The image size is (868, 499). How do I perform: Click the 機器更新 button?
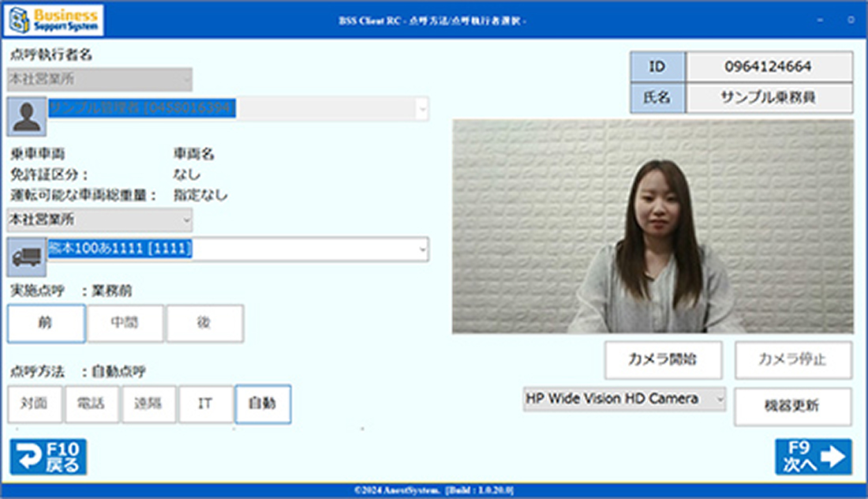pos(792,407)
